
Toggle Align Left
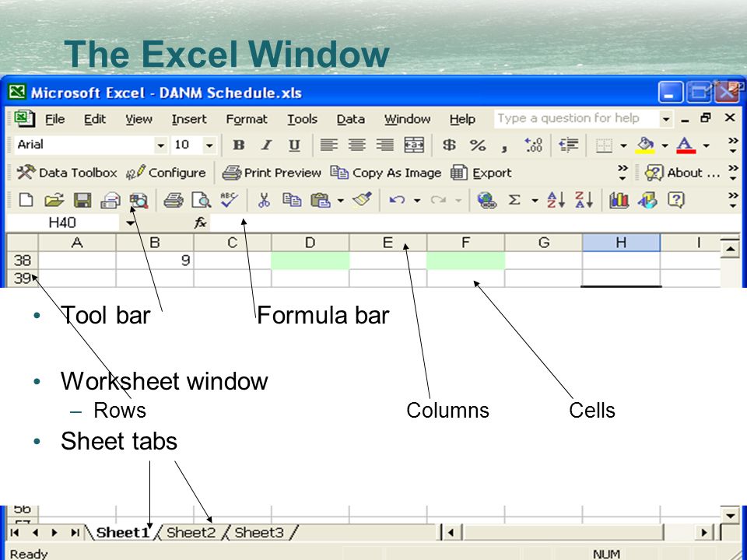328,145
